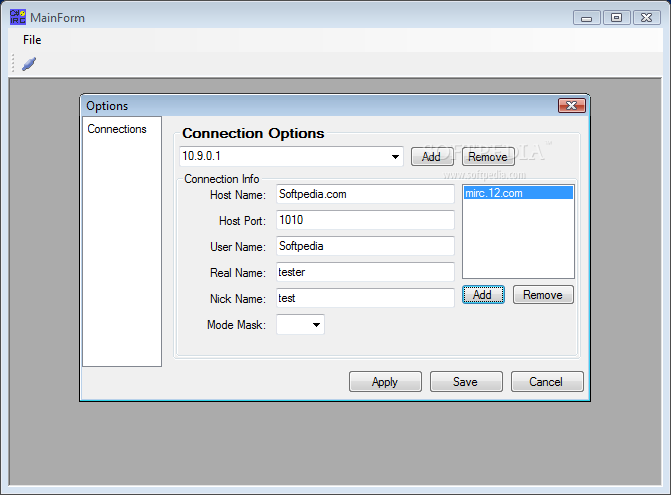
Task: Click the User Name field
Action: (365, 246)
